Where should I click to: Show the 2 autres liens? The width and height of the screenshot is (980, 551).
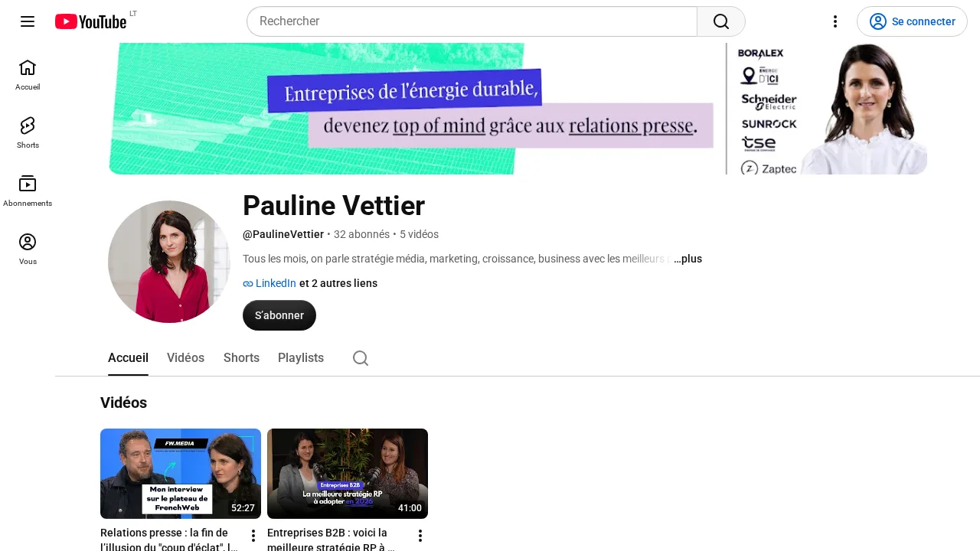(x=338, y=283)
